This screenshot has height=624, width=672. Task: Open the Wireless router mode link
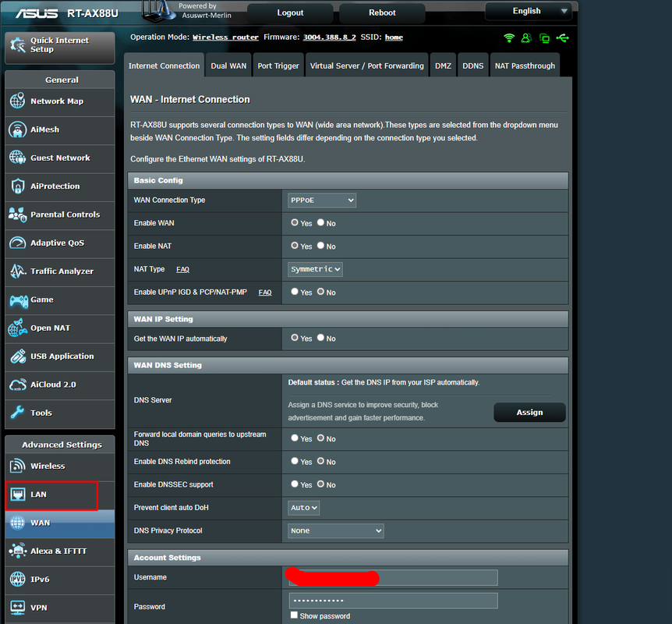coord(225,37)
